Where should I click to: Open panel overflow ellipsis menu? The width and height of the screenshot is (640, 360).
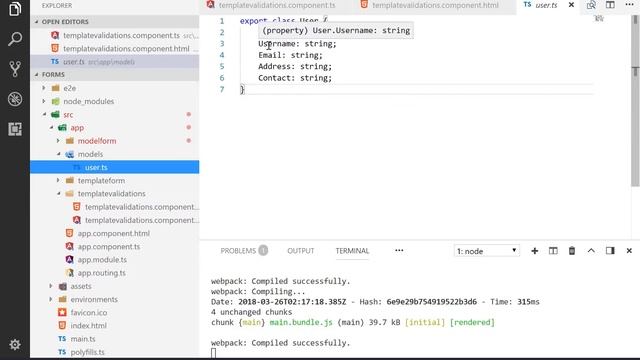pyautogui.click(x=399, y=251)
